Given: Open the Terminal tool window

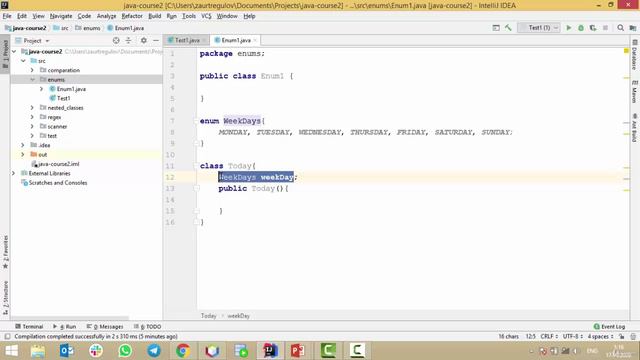Looking at the screenshot, I should [x=29, y=327].
